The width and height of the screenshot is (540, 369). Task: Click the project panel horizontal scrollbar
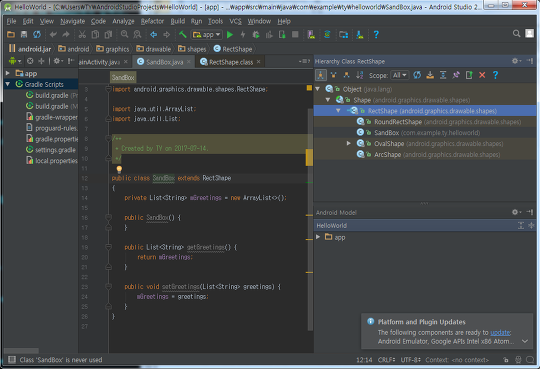21,350
